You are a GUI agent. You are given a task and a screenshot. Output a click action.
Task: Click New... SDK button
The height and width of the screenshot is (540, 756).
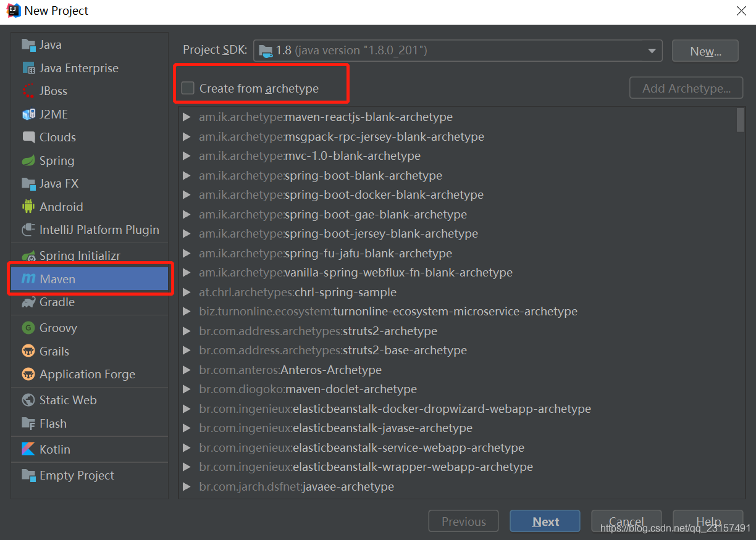[x=705, y=51]
